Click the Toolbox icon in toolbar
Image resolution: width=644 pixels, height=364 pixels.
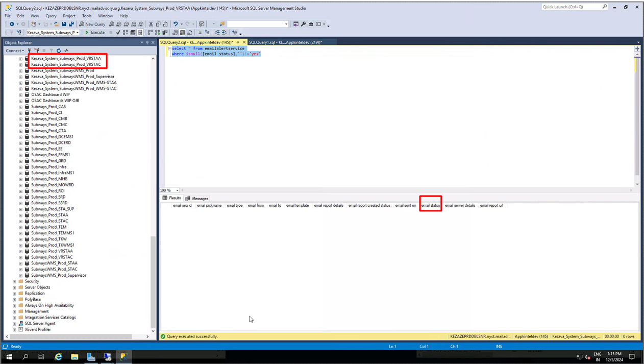click(x=310, y=24)
